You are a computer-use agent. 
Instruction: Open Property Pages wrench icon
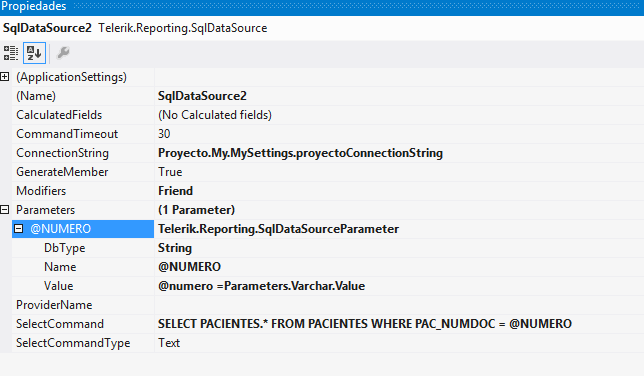click(x=63, y=53)
